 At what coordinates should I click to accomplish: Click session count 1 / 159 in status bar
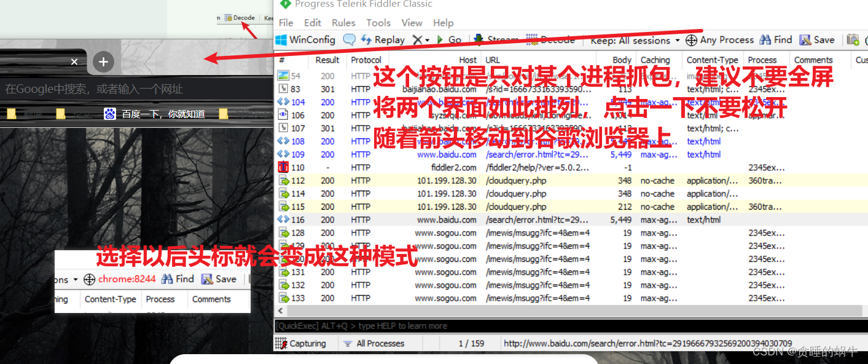(471, 344)
